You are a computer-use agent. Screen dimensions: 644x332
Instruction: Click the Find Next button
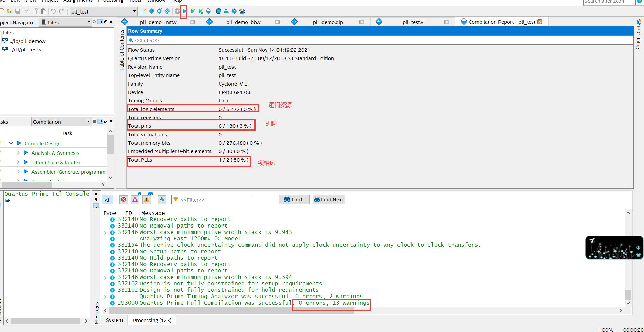tap(329, 199)
